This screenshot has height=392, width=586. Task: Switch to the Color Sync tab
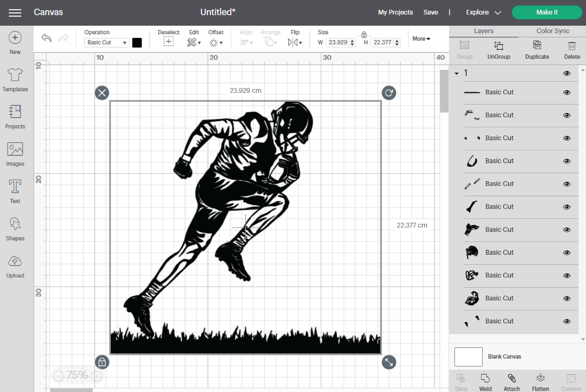coord(552,30)
